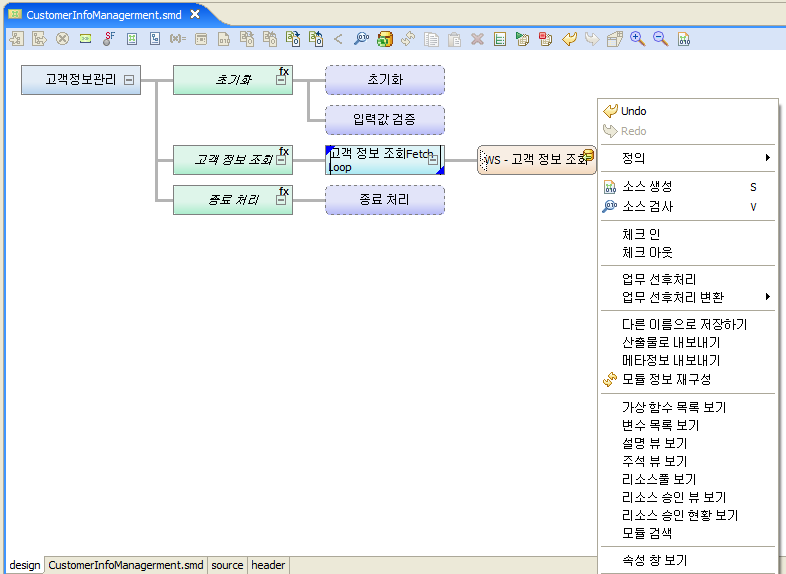Switch to the source tab at bottom

tap(227, 565)
